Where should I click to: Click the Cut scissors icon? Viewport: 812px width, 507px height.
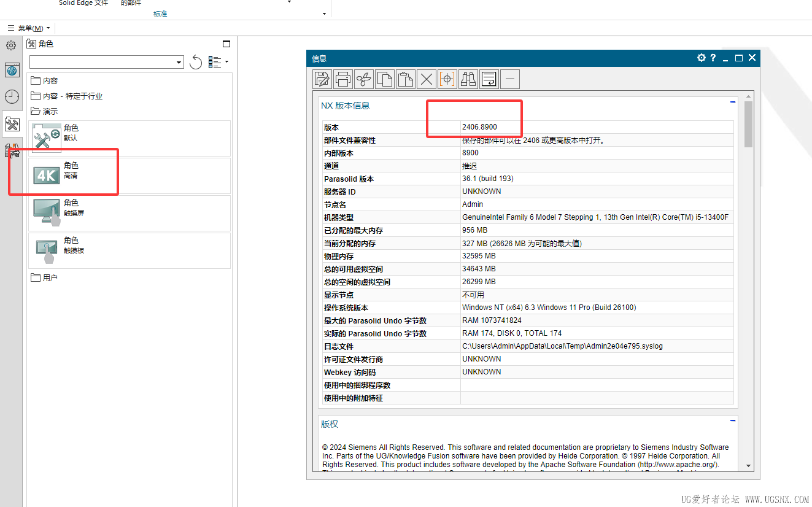pos(364,79)
